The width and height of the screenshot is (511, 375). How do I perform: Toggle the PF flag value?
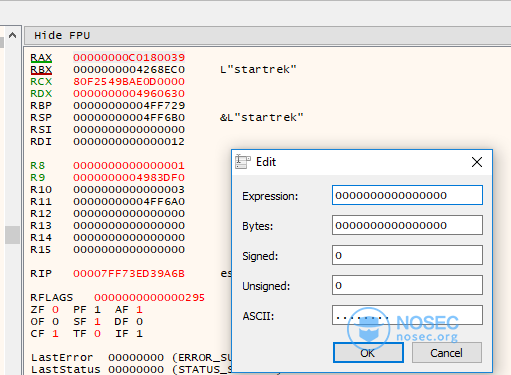(97, 310)
